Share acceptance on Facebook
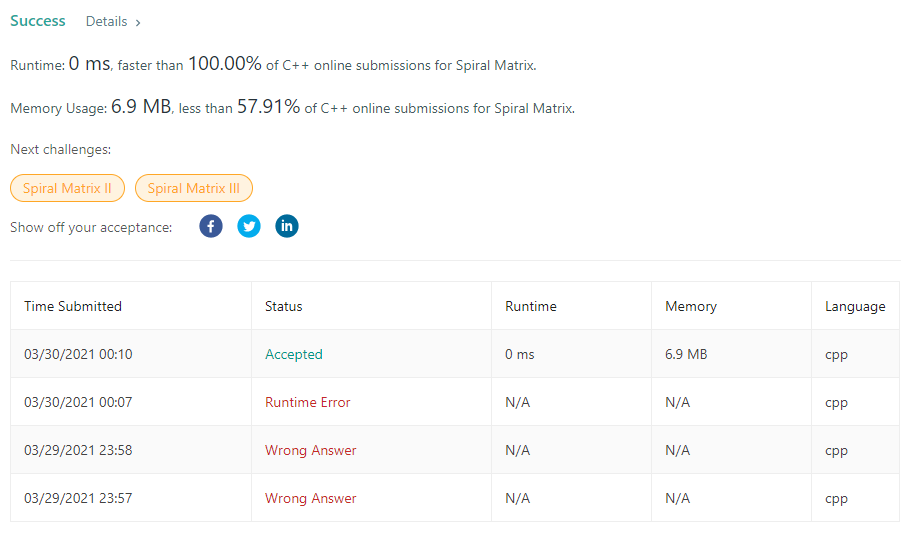Viewport: 914px width, 535px height. coord(210,226)
